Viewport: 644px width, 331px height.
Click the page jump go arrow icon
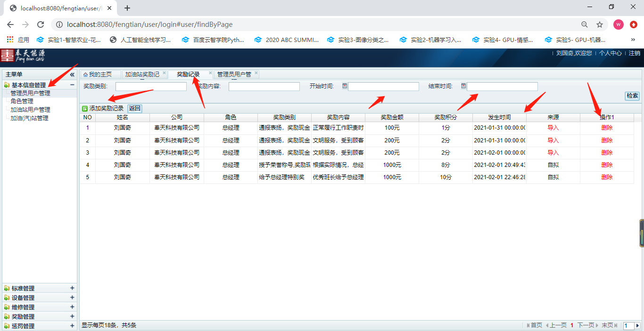tap(637, 325)
